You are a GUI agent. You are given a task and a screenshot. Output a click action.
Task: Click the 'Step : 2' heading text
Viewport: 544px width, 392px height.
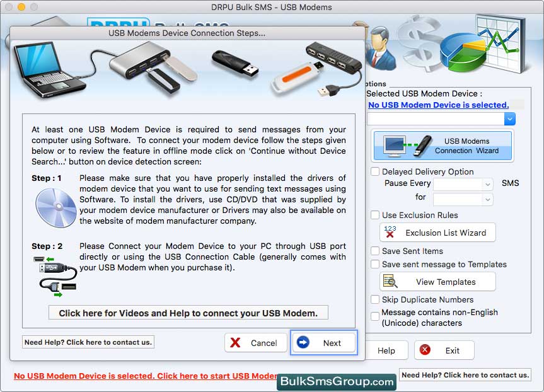(47, 246)
